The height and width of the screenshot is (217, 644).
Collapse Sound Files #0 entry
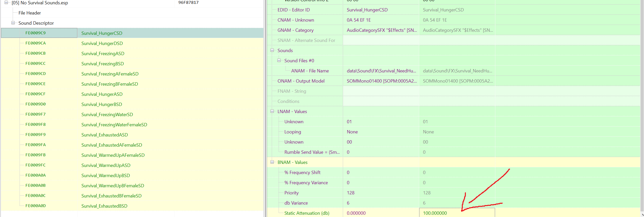(279, 60)
